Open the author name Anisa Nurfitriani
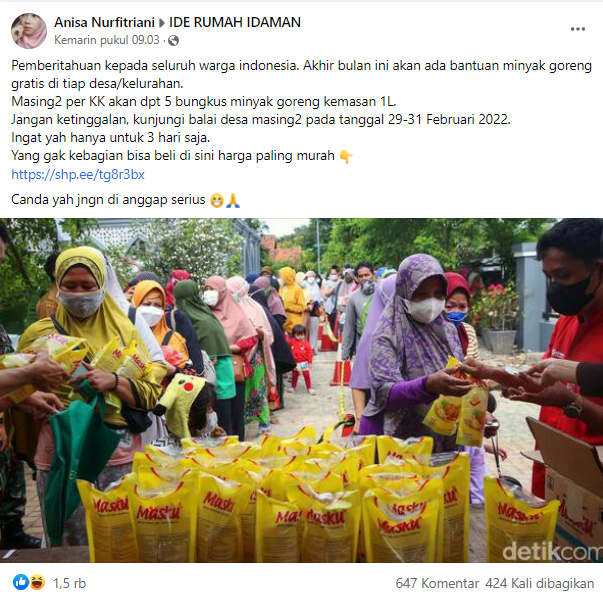603x597 pixels. point(104,22)
